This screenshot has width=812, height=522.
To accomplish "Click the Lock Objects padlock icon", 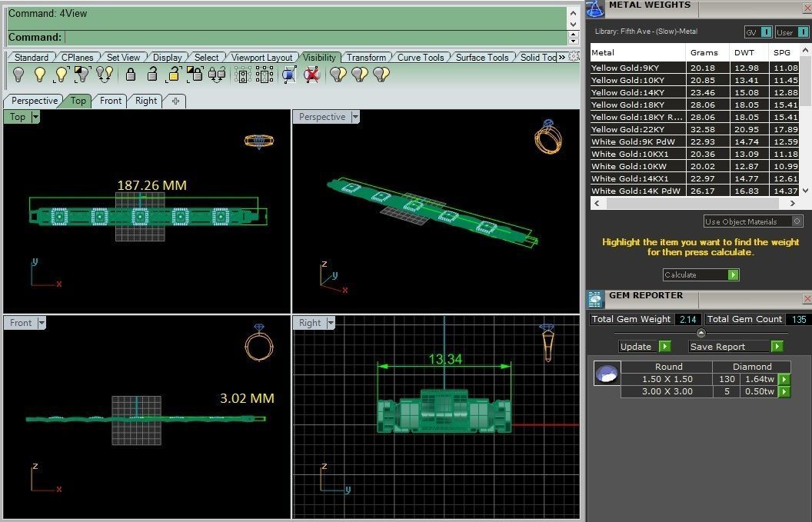I will point(131,75).
